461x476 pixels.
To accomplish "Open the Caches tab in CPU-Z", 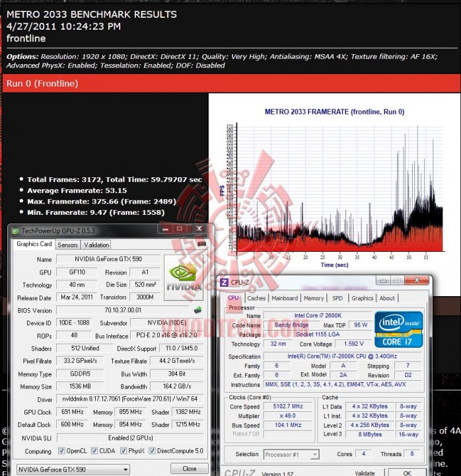I will click(256, 298).
